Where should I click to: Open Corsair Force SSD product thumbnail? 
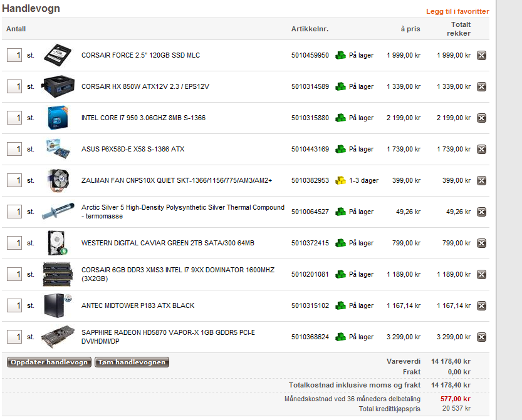(58, 55)
